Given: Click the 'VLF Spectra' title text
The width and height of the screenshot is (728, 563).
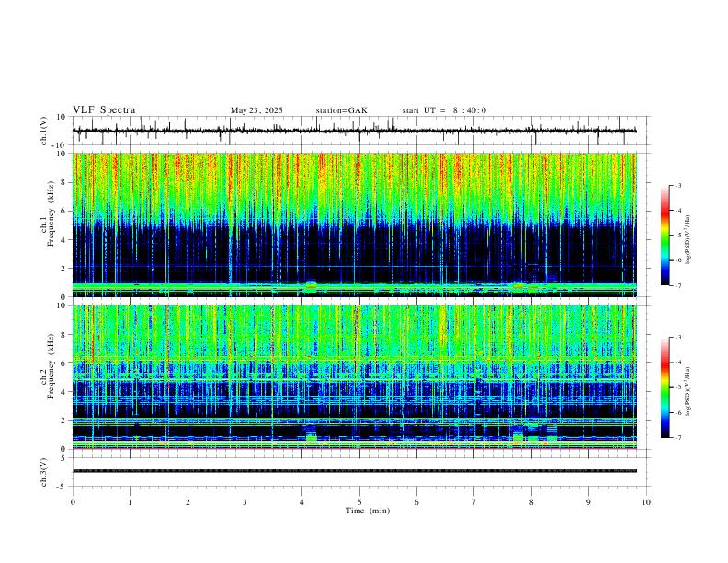Looking at the screenshot, I should [104, 110].
